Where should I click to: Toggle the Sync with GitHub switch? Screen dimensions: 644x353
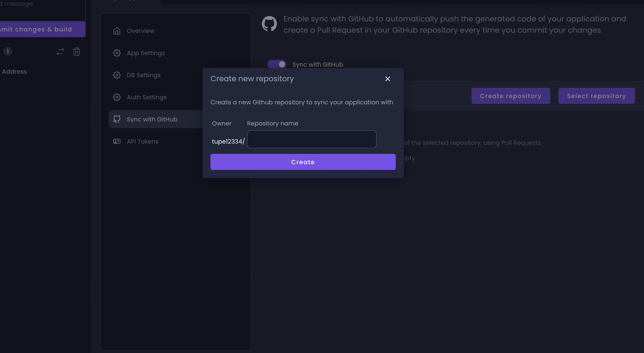click(277, 64)
